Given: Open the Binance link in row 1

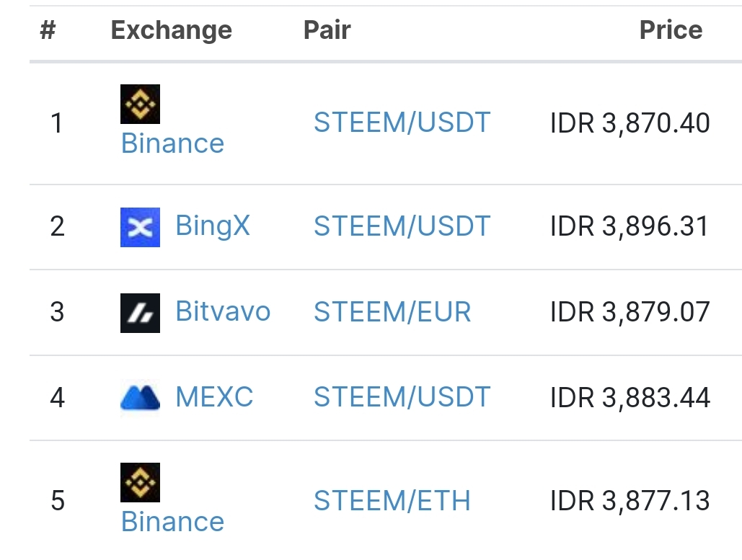Looking at the screenshot, I should pyautogui.click(x=172, y=143).
